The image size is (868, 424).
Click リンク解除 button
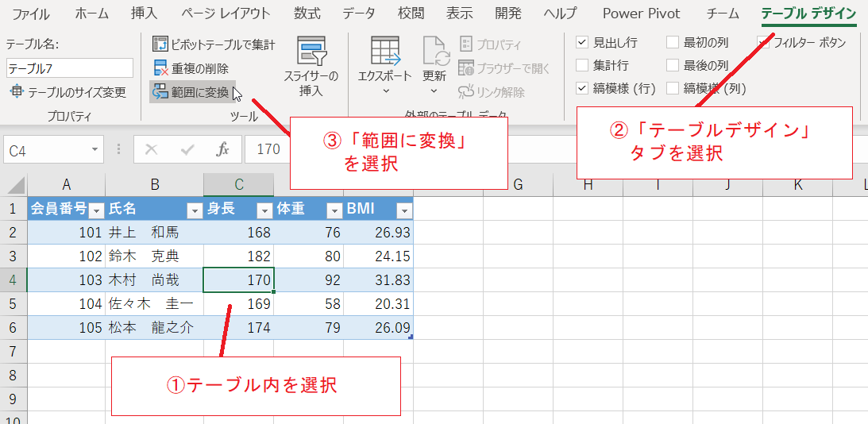(x=491, y=92)
